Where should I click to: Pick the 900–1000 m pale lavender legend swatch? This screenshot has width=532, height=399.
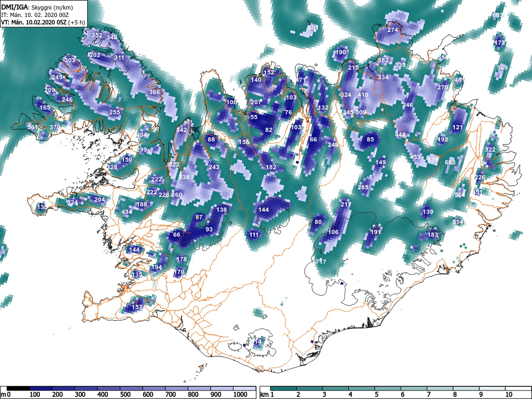pos(222,388)
